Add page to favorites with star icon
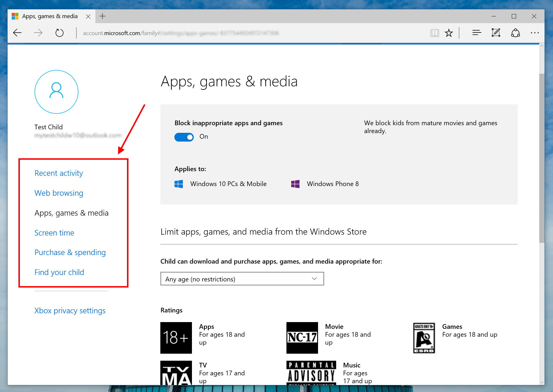 pos(449,33)
